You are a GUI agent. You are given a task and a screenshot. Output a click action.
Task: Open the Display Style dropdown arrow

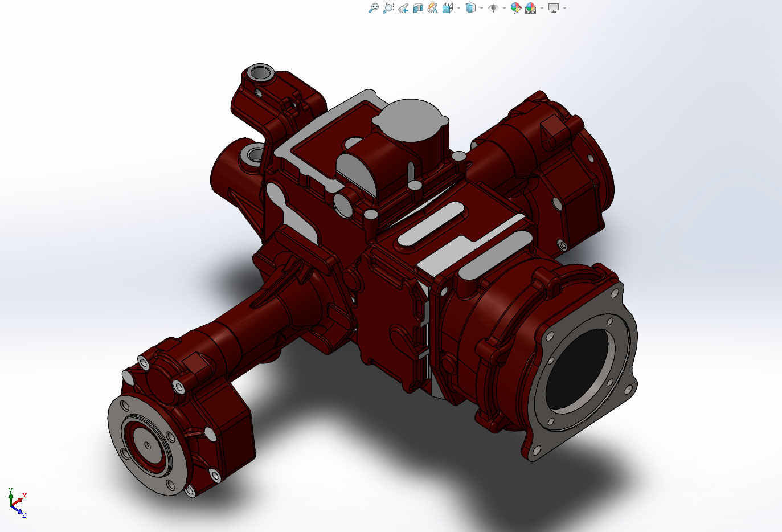[481, 8]
